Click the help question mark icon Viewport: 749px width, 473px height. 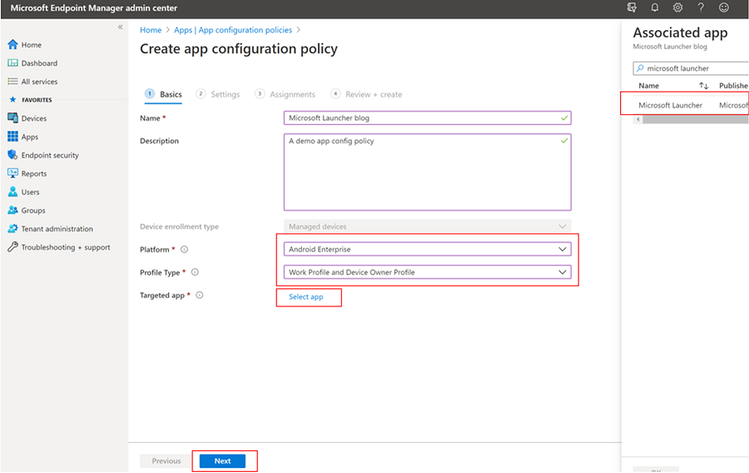click(x=700, y=8)
